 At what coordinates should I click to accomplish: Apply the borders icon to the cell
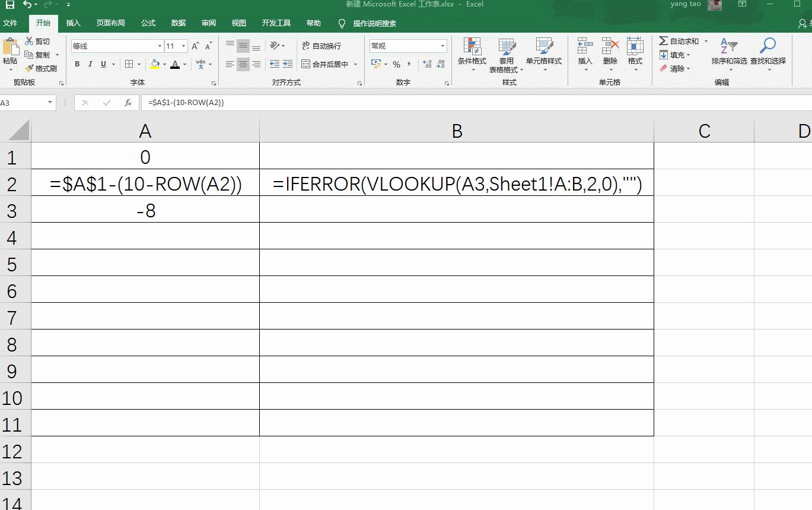[x=129, y=64]
